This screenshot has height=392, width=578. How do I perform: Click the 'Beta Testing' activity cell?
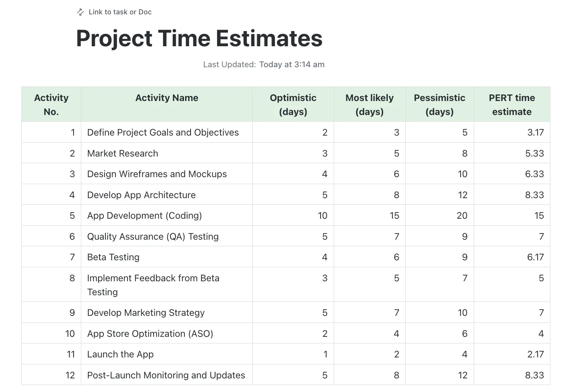[x=167, y=257]
